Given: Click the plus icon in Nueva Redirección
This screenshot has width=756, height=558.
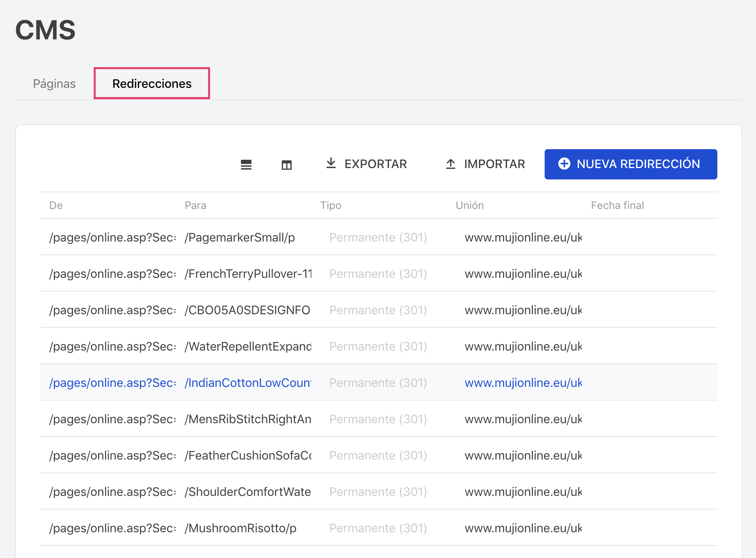Looking at the screenshot, I should (x=564, y=164).
